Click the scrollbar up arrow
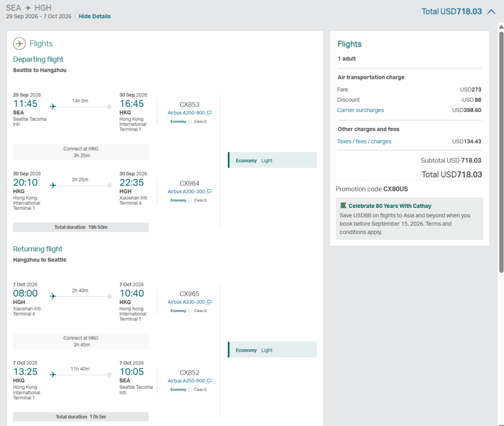Screen dimensions: 504x426 (501, 27)
